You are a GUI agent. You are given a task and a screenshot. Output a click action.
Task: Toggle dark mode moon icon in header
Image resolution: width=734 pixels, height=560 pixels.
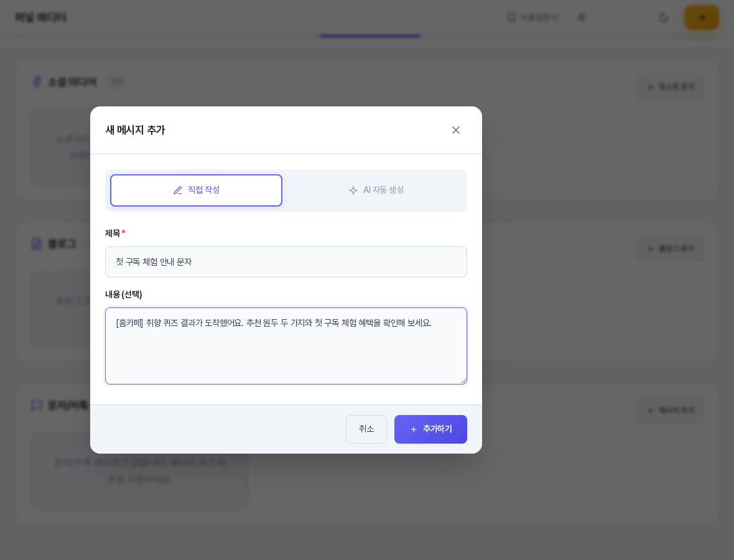[x=663, y=18]
